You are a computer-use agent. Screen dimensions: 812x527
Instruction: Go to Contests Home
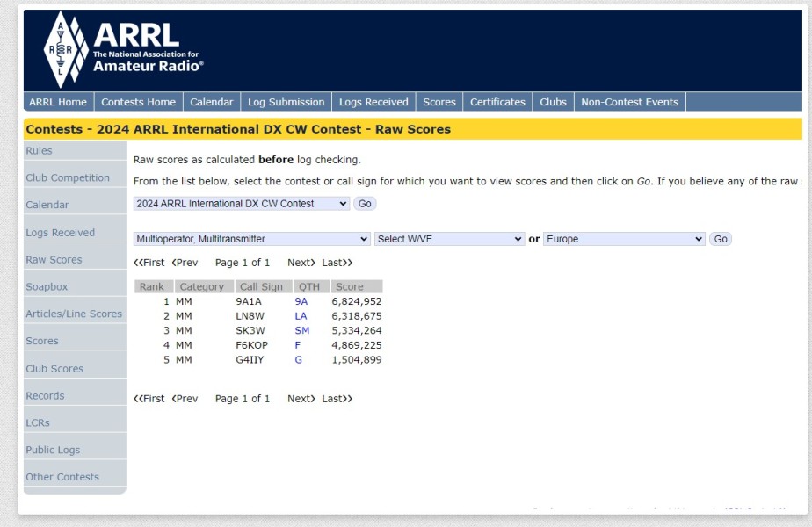(138, 102)
